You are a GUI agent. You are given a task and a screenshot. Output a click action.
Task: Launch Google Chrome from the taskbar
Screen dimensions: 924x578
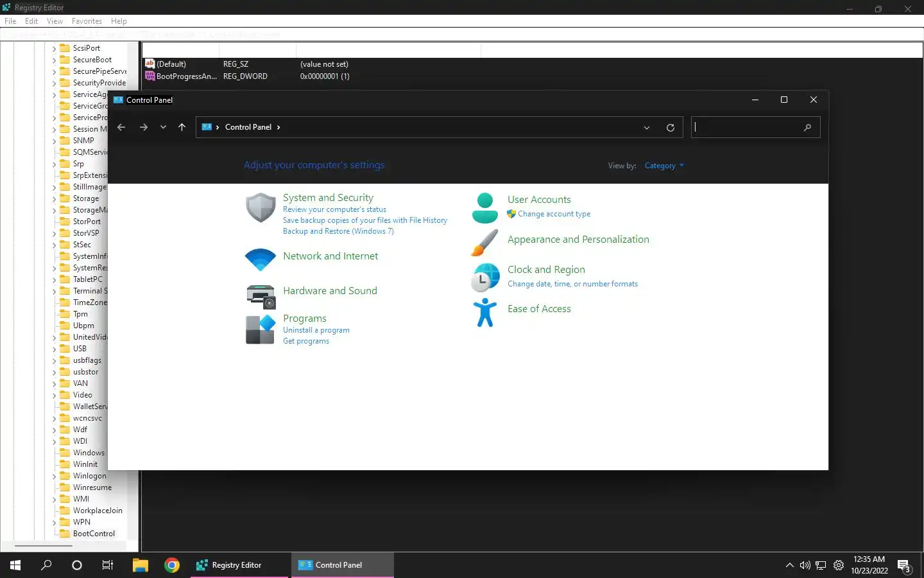[171, 565]
